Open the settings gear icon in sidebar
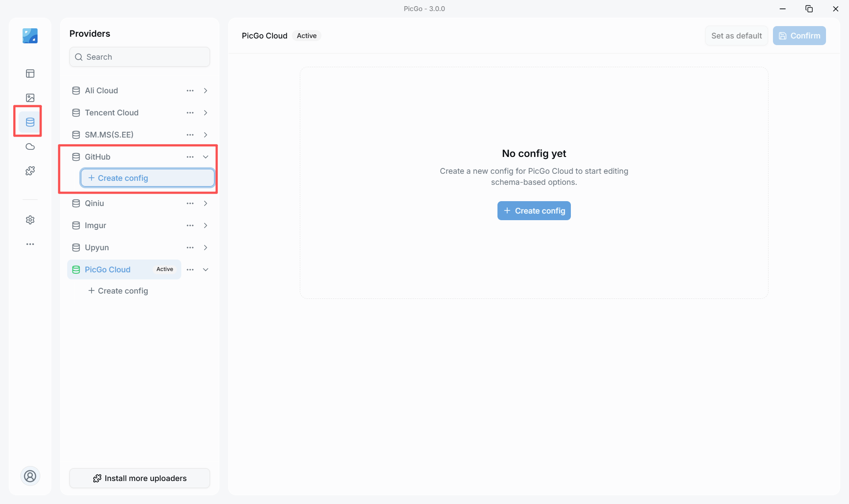Screen dimensions: 849x504 click(30, 220)
